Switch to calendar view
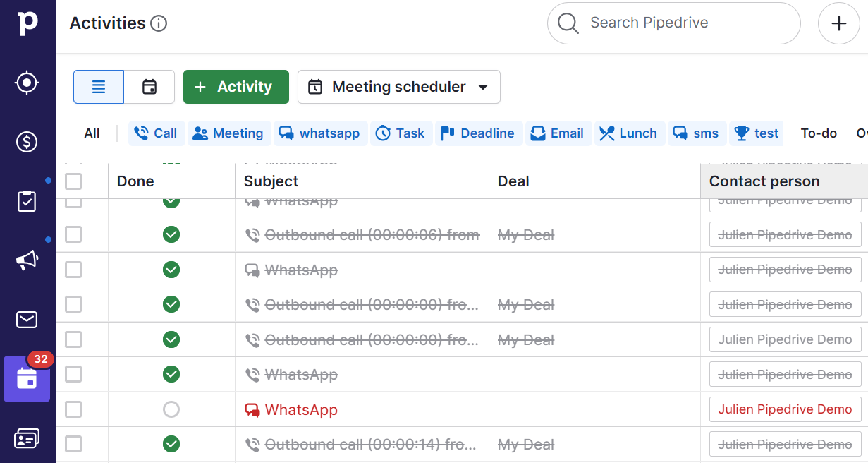The image size is (868, 463). coord(149,87)
